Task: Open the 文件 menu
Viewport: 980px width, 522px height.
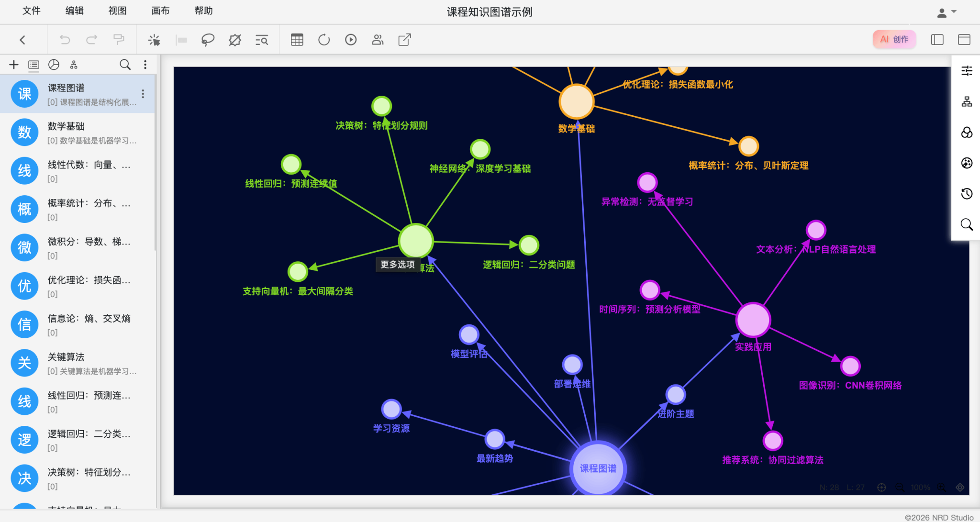Action: (x=32, y=11)
